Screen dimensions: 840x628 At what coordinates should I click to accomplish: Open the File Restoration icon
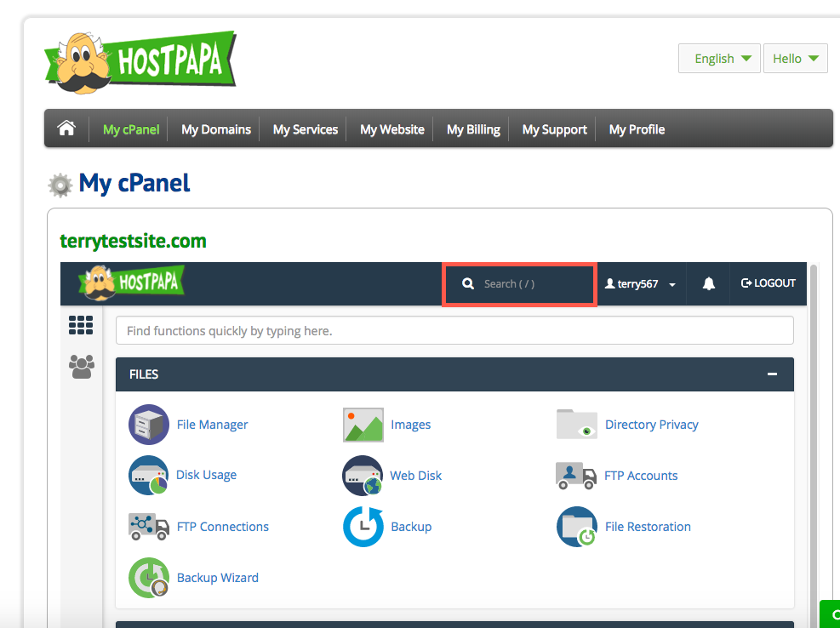(x=577, y=527)
